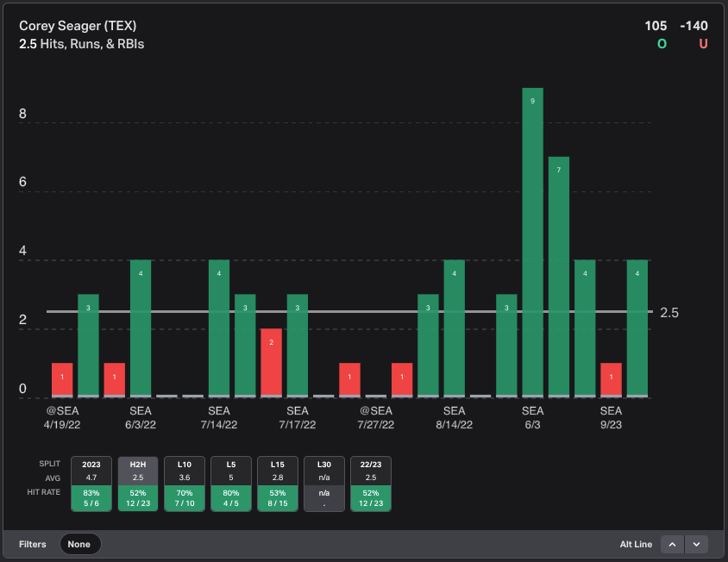Screen dimensions: 728x562
Task: Select the L5 split tab
Action: point(231,484)
